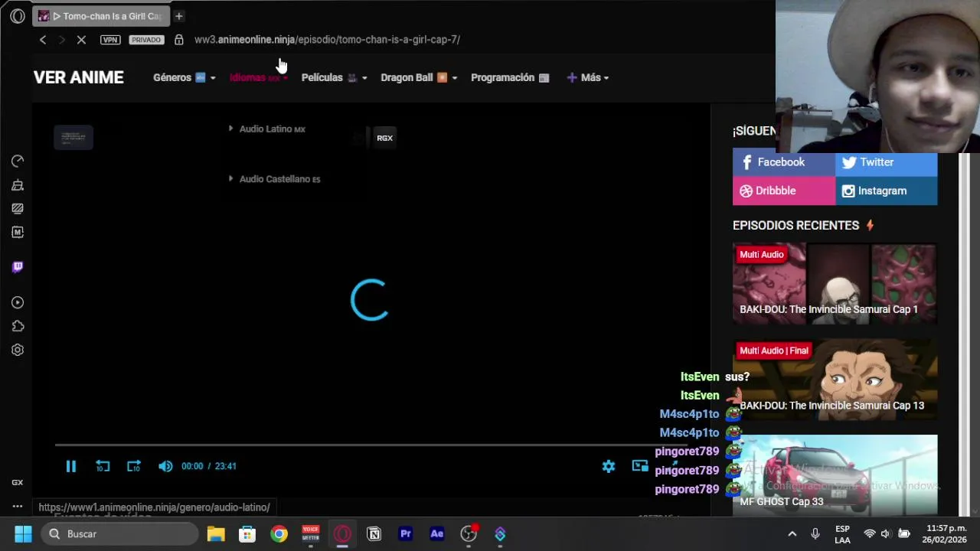Screen dimensions: 980x551
Task: Open Voicemeeter from taskbar
Action: 310,534
